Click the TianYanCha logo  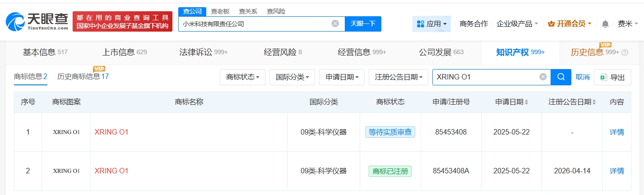coord(37,21)
